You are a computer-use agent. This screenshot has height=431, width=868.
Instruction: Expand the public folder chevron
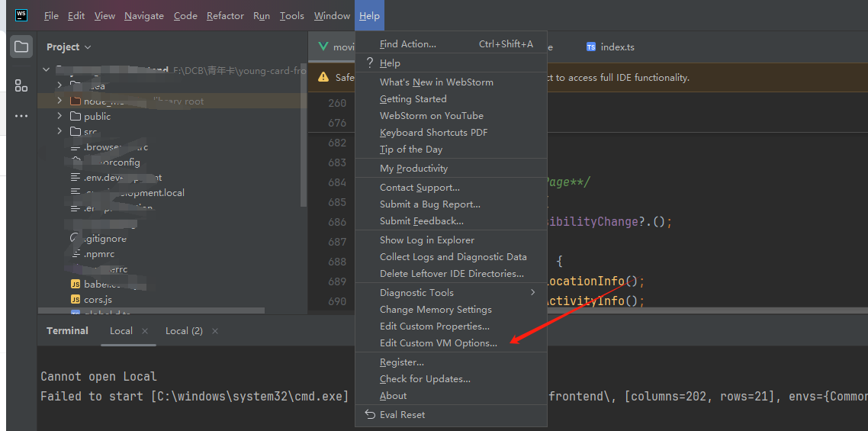[x=59, y=117]
